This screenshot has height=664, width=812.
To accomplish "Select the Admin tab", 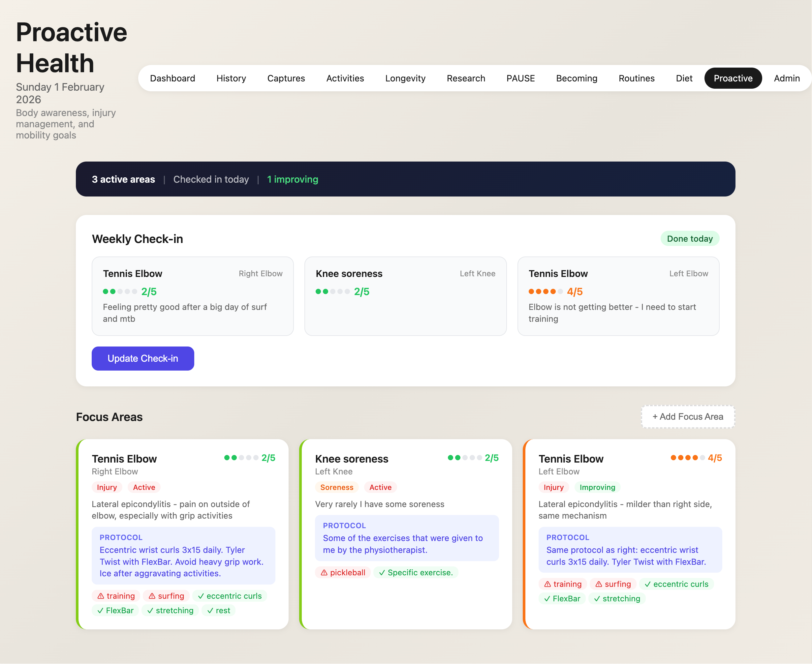I will (x=786, y=78).
